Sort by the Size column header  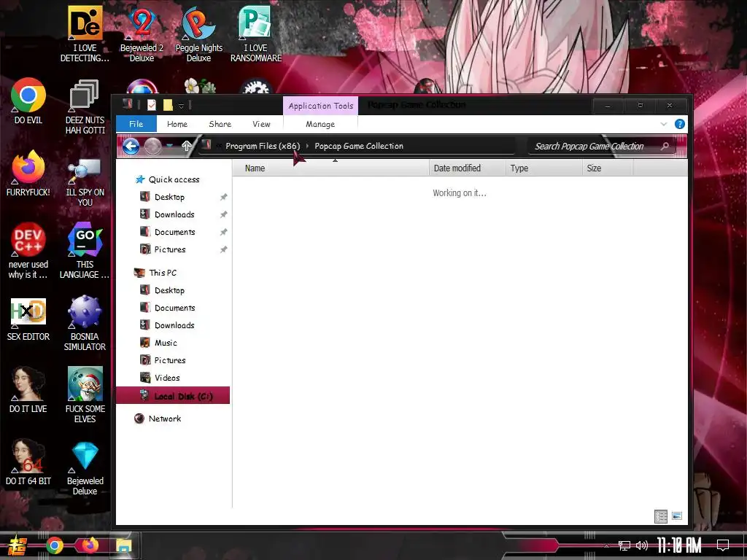[608, 168]
